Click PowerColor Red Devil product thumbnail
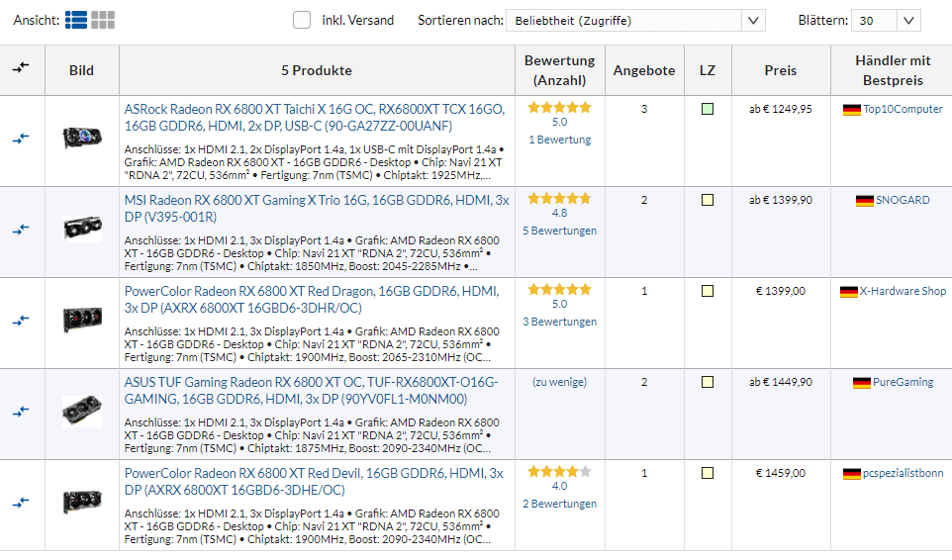 pyautogui.click(x=82, y=502)
